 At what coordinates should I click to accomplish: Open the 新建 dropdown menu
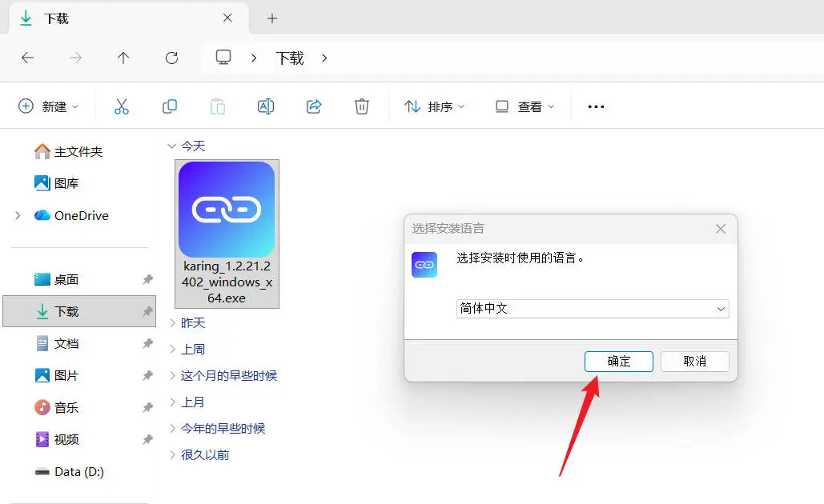[x=48, y=106]
